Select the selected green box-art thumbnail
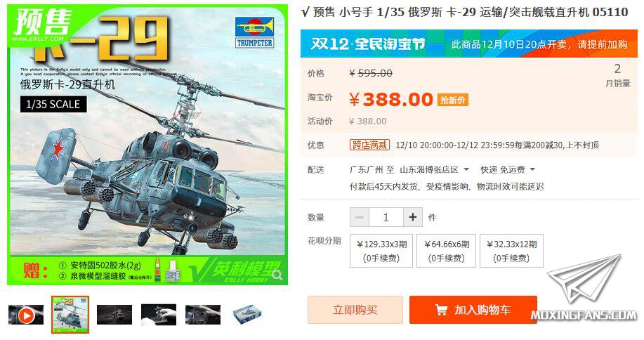This screenshot has height=340, width=644. (70, 315)
